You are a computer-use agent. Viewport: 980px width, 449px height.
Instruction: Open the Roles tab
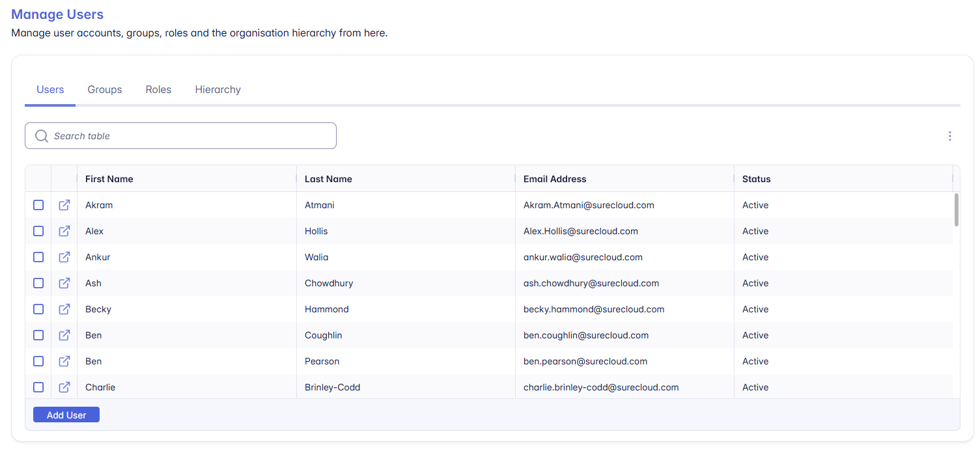point(158,89)
